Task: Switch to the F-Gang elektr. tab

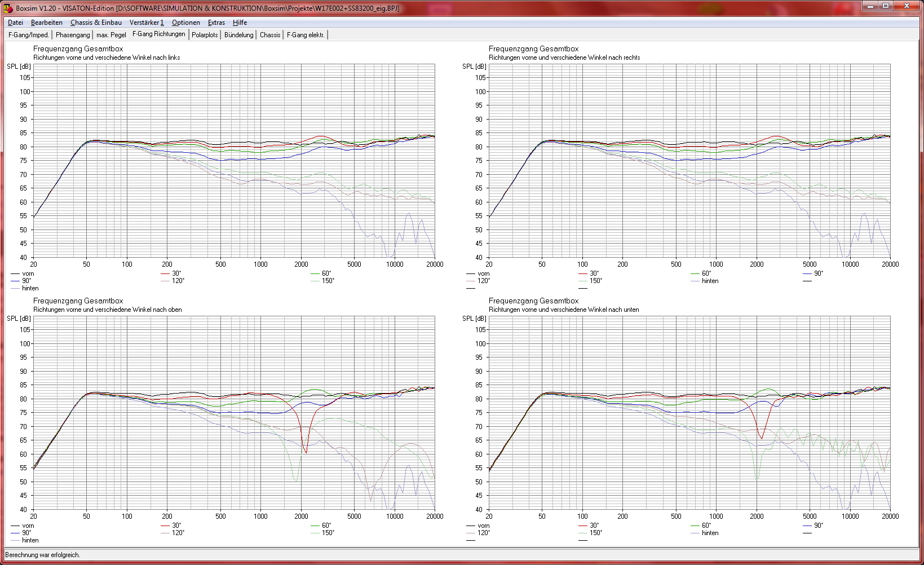Action: (306, 35)
